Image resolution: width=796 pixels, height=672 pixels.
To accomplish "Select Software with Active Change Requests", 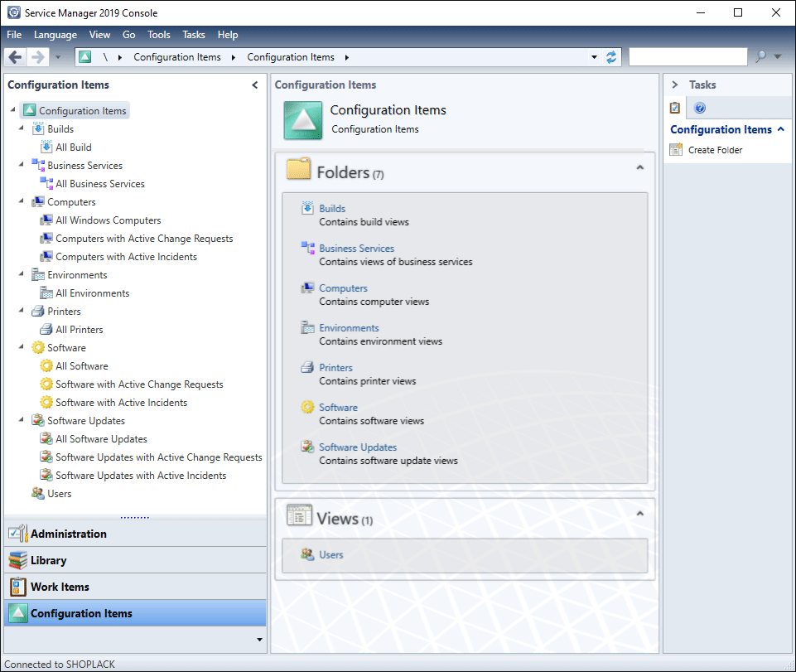I will (x=139, y=384).
